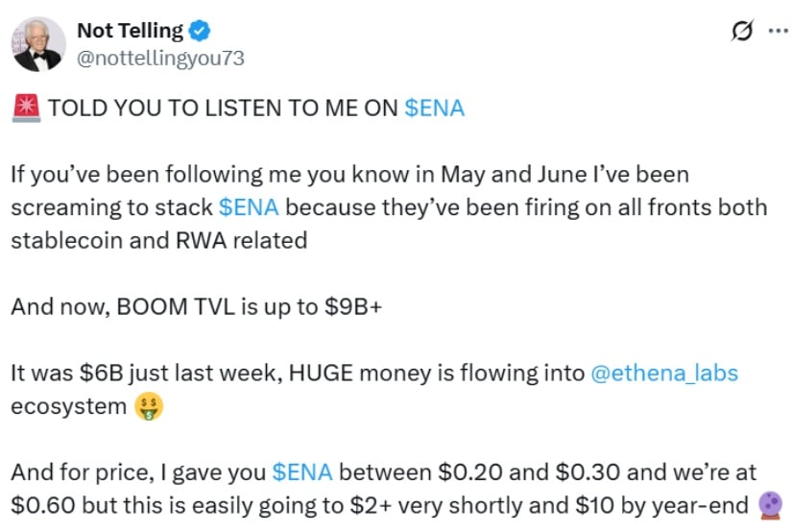Click the money-mouth face emoji
The width and height of the screenshot is (792, 532).
point(149,406)
